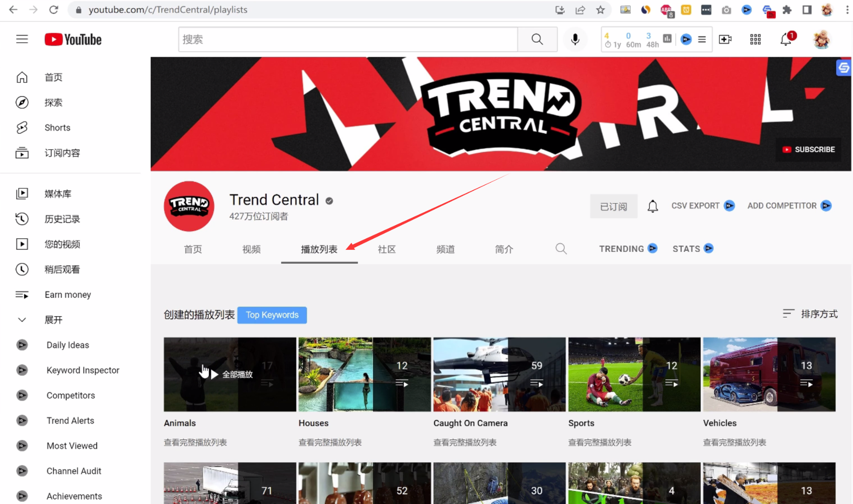Click the browser address bar URL
Image resolution: width=853 pixels, height=504 pixels.
click(168, 10)
